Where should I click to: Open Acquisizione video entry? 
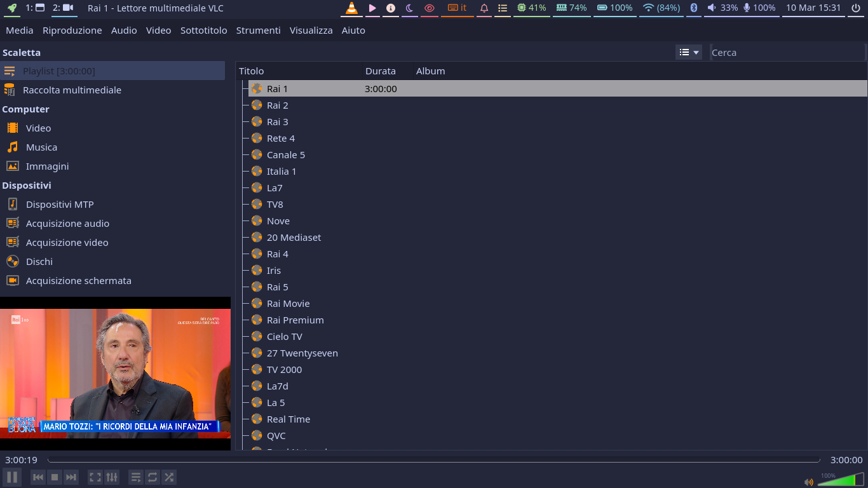tap(112, 242)
